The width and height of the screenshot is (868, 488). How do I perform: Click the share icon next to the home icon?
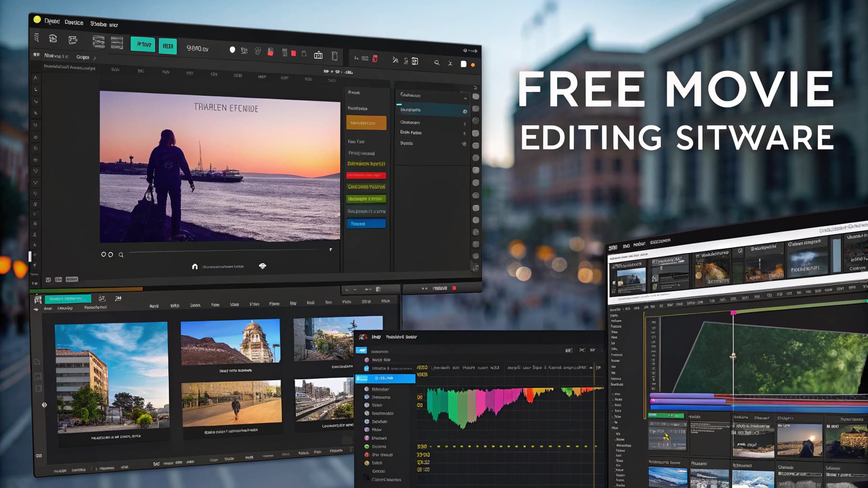(x=263, y=266)
